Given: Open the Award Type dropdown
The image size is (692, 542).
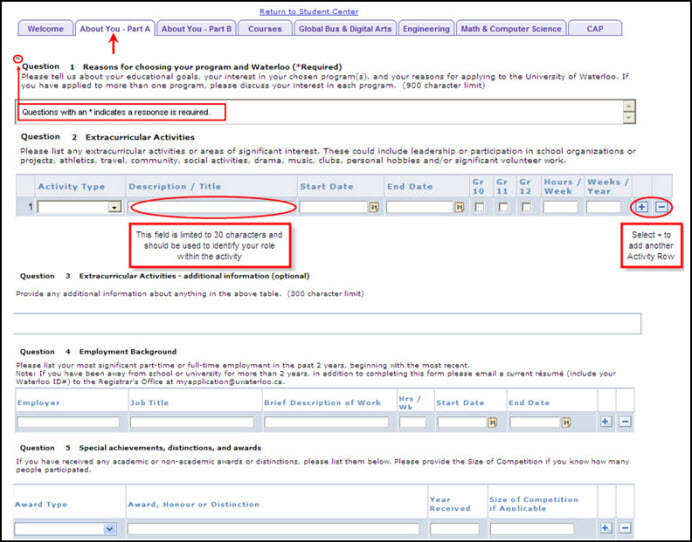Looking at the screenshot, I should coord(109,528).
